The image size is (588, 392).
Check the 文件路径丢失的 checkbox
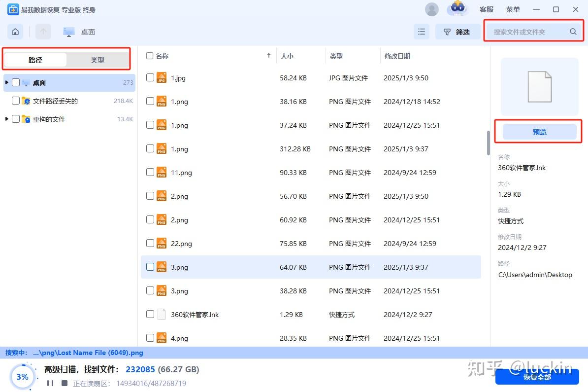(x=16, y=100)
